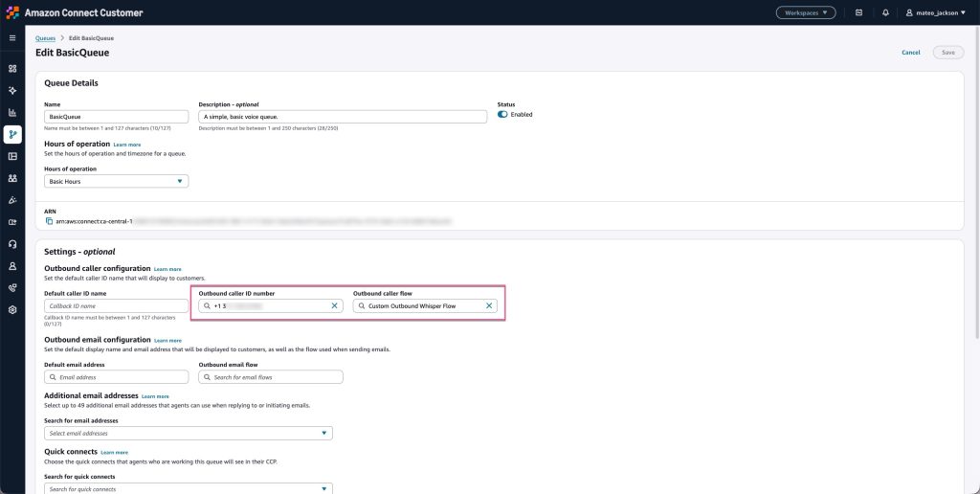Toggle the queue Status Enabled switch

click(502, 115)
